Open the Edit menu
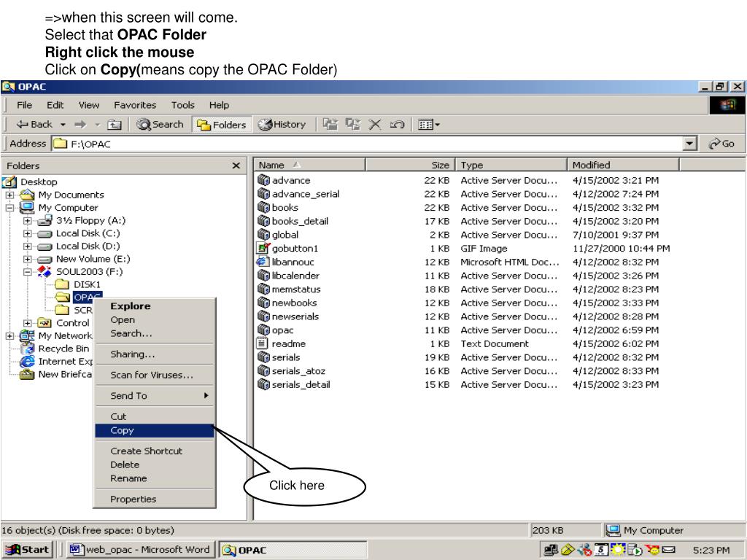Image resolution: width=747 pixels, height=560 pixels. point(55,105)
